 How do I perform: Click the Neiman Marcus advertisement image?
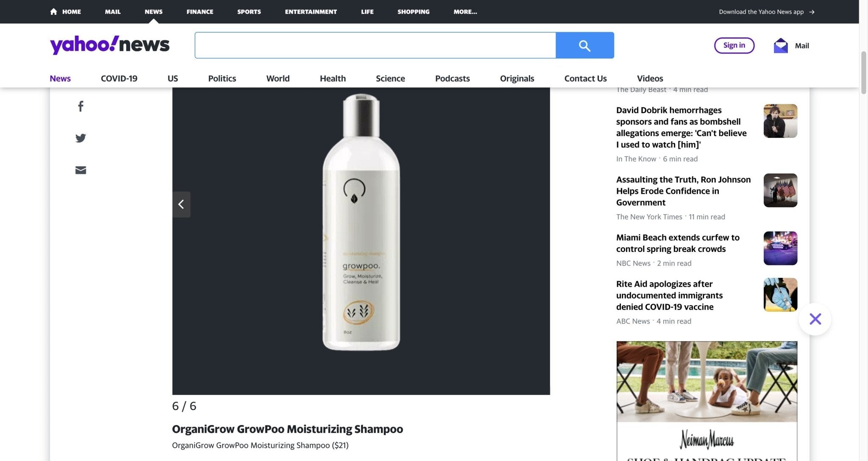click(x=707, y=401)
